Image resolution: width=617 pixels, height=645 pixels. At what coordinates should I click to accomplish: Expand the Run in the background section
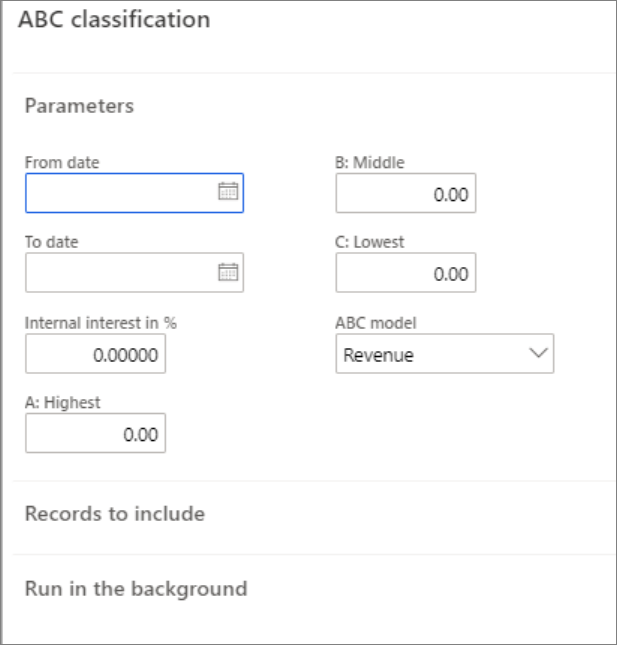135,588
